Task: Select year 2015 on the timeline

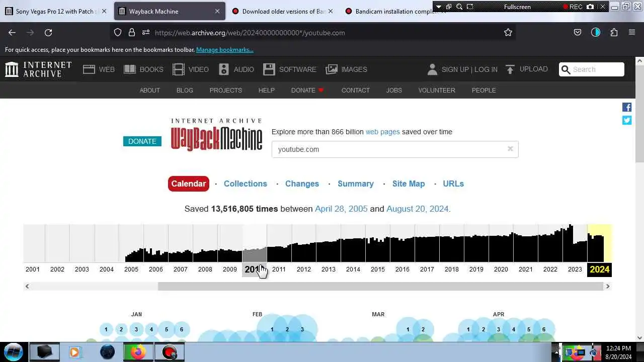Action: (x=378, y=269)
